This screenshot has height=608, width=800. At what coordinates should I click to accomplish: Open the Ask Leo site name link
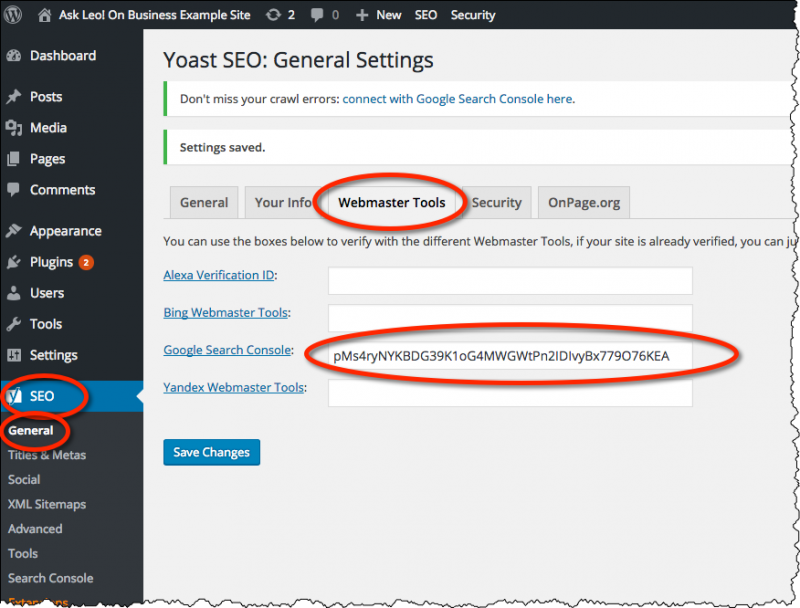pos(155,15)
